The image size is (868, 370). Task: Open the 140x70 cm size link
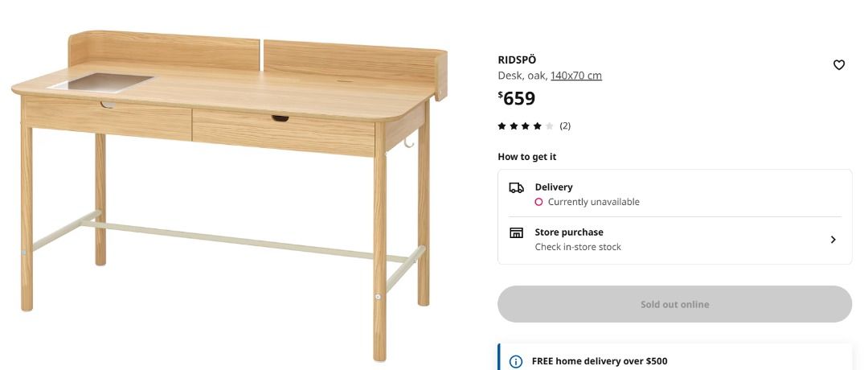coord(575,76)
